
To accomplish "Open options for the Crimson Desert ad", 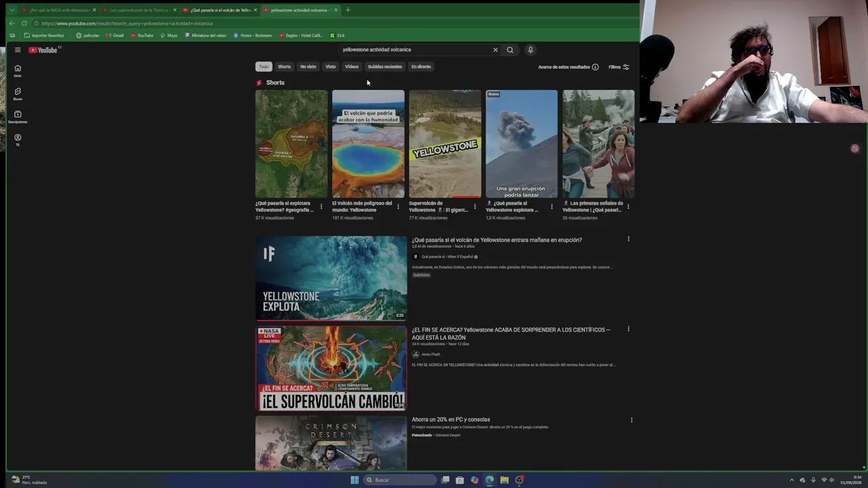I will tap(631, 420).
